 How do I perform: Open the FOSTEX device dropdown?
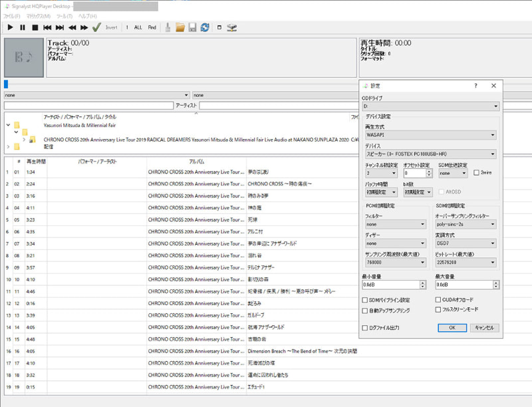pyautogui.click(x=430, y=154)
